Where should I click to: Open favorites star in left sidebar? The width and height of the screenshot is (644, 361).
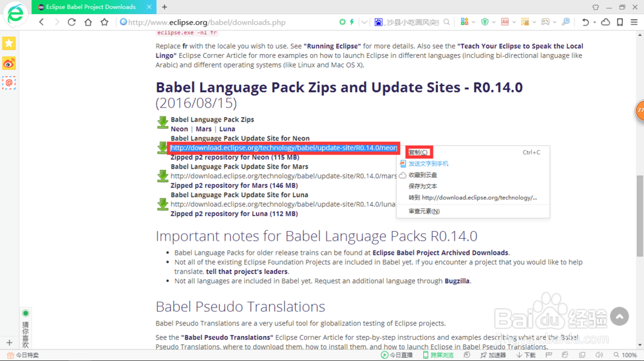tap(9, 43)
